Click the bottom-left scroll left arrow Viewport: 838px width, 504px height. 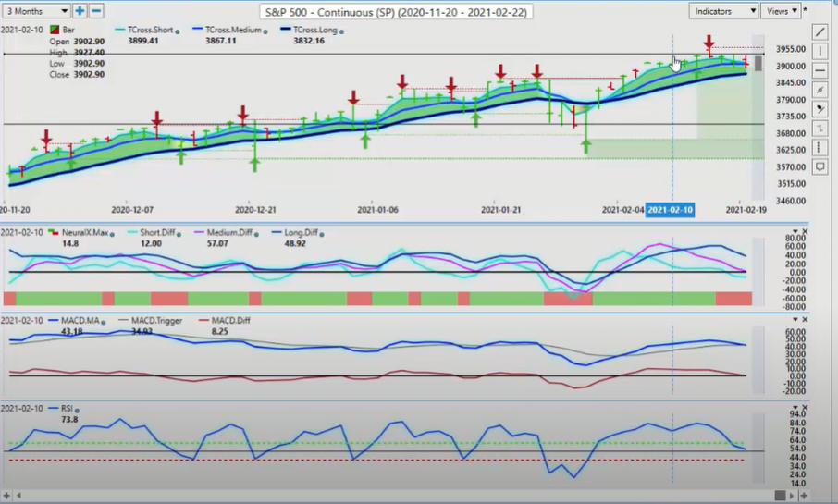19,496
